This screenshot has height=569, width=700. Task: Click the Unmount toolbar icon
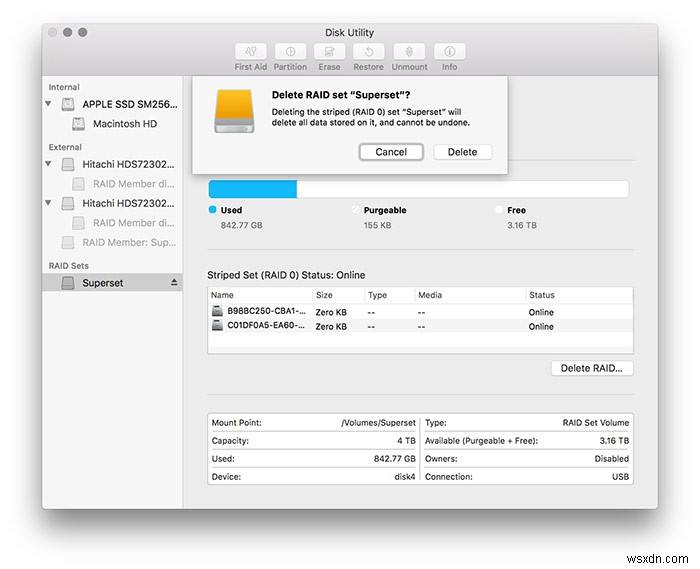click(x=409, y=51)
